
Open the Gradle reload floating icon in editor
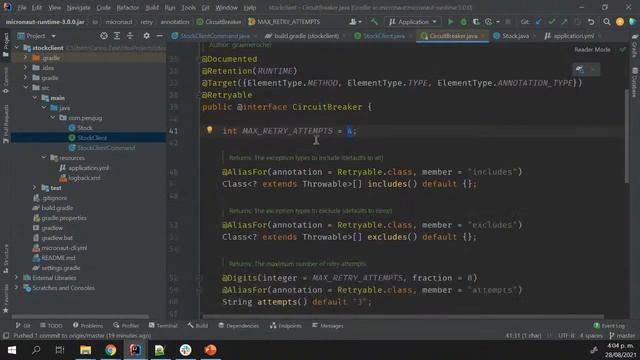tap(580, 69)
